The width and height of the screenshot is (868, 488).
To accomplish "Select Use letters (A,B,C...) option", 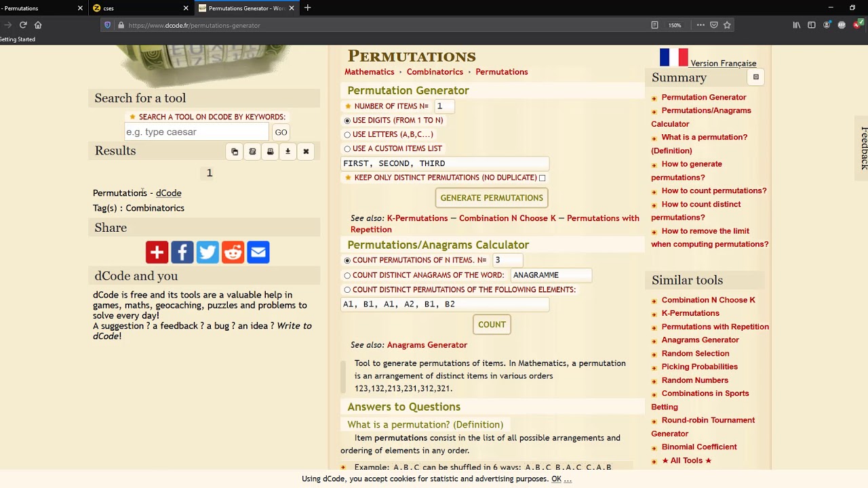I will pyautogui.click(x=347, y=135).
